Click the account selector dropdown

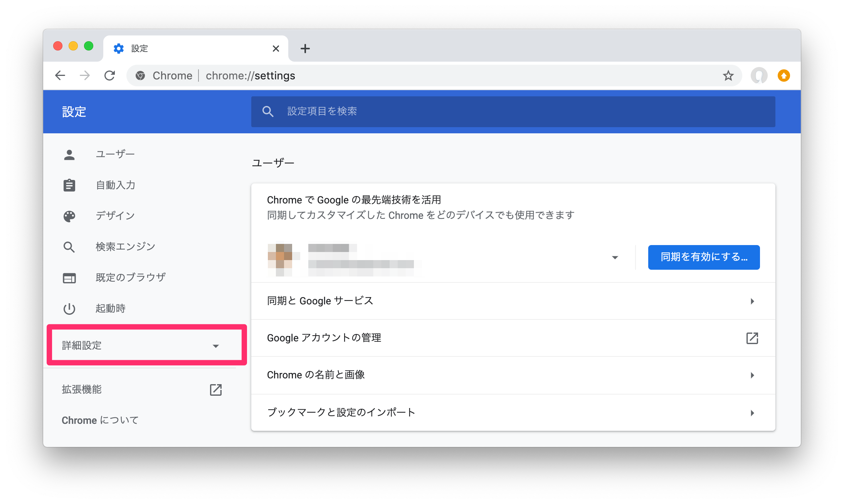click(x=615, y=257)
